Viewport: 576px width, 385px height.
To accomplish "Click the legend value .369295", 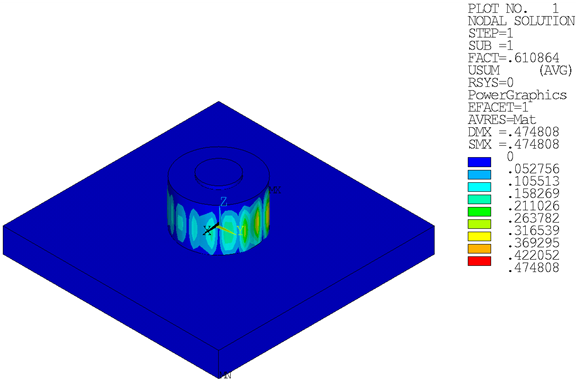I will (x=533, y=243).
